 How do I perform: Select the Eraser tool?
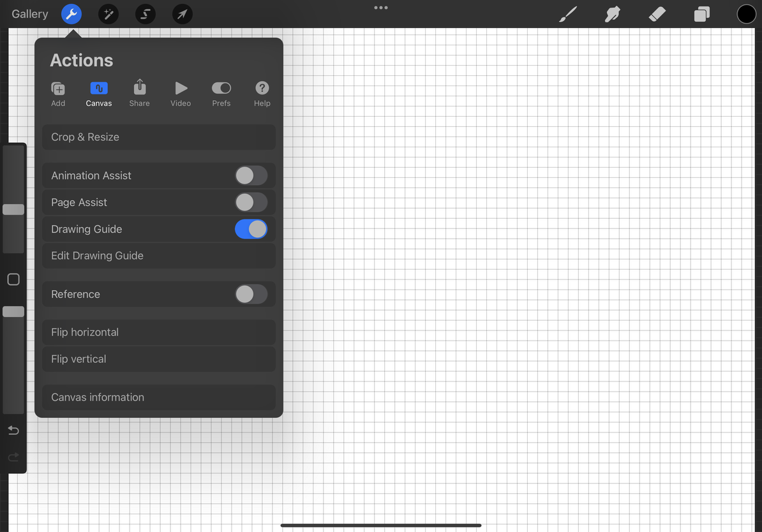tap(657, 13)
